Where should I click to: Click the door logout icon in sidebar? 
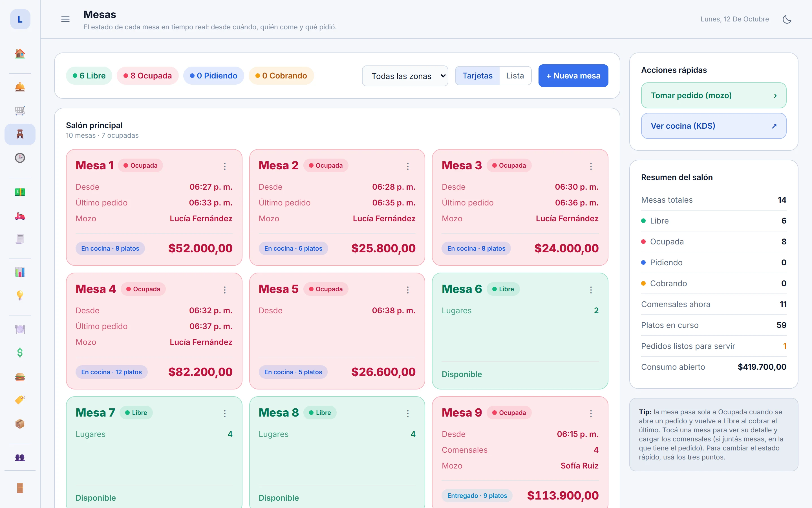click(20, 488)
